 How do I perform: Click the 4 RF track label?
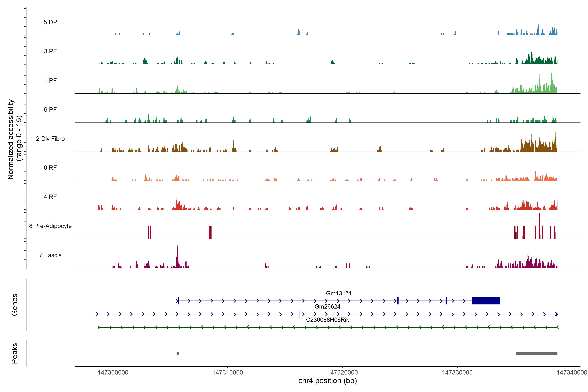point(50,197)
